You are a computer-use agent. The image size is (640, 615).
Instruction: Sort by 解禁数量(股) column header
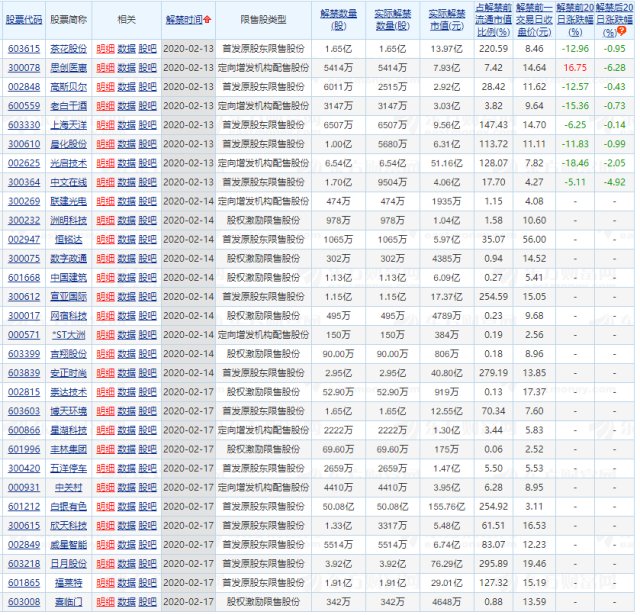point(339,20)
